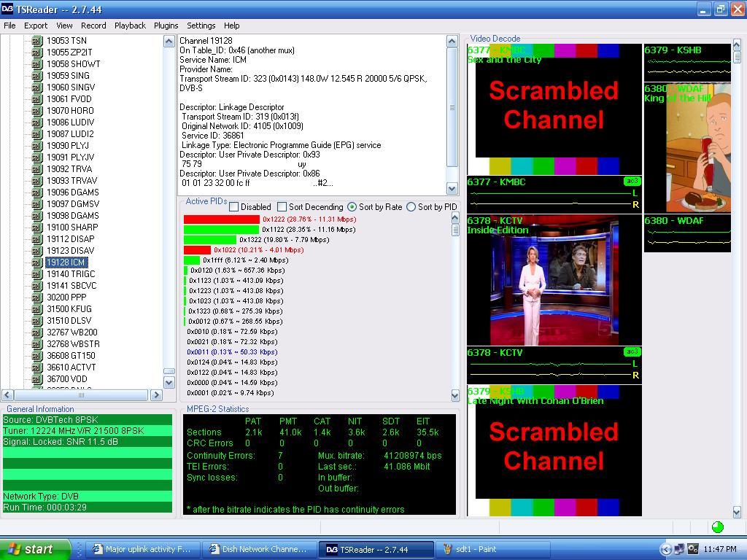Image resolution: width=747 pixels, height=560 pixels.
Task: Click the channel icon beside 19053 TSN
Action: (x=37, y=41)
